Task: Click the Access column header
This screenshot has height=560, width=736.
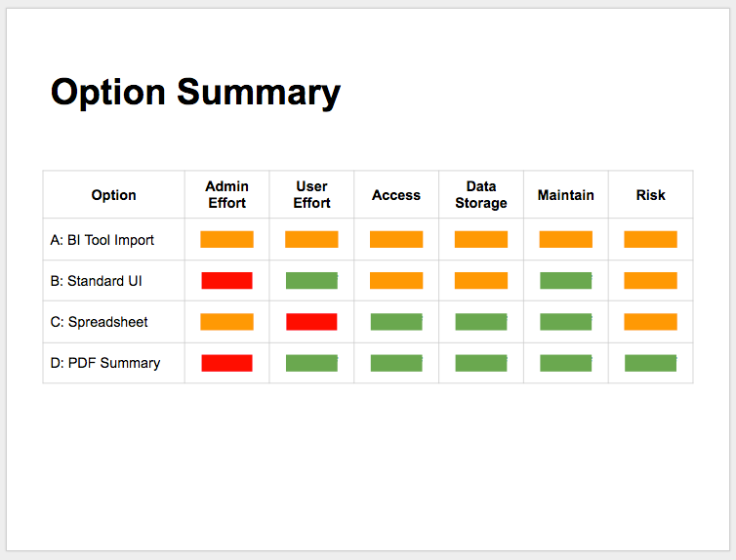Action: pyautogui.click(x=396, y=195)
